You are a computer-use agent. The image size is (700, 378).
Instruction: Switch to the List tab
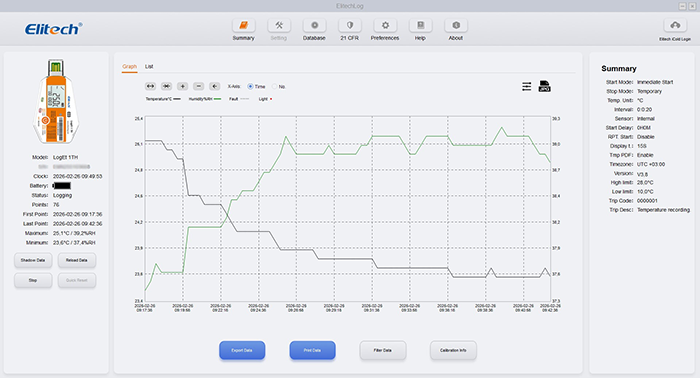(x=149, y=66)
